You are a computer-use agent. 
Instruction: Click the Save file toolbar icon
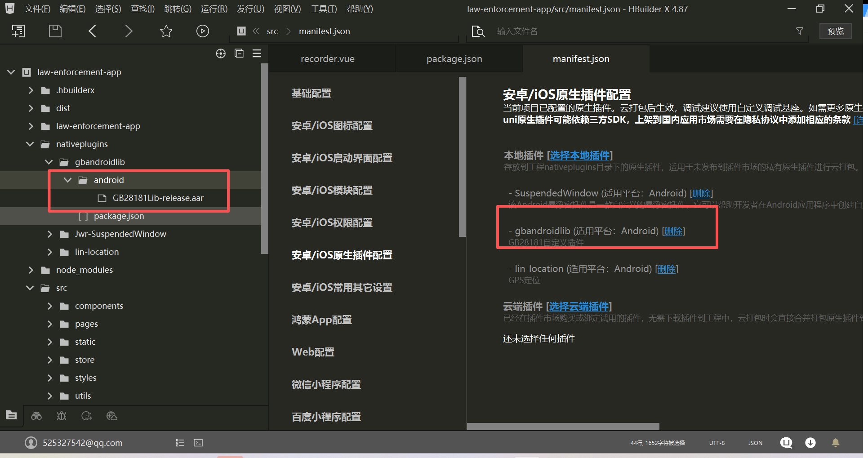55,31
